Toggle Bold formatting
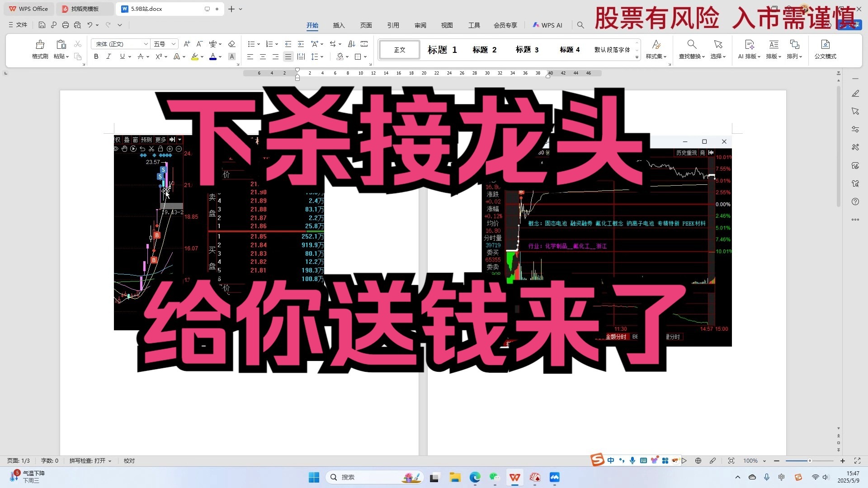Screen dimensions: 868x488 96,56
